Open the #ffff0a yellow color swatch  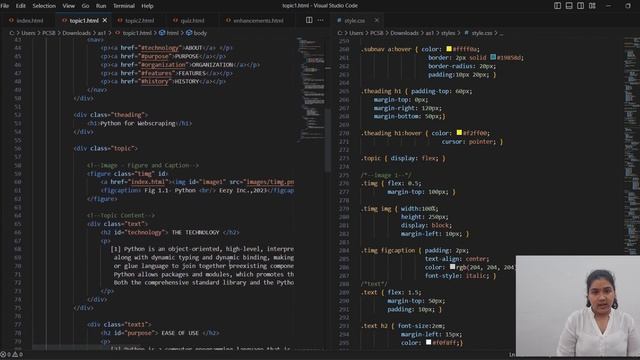coord(449,49)
